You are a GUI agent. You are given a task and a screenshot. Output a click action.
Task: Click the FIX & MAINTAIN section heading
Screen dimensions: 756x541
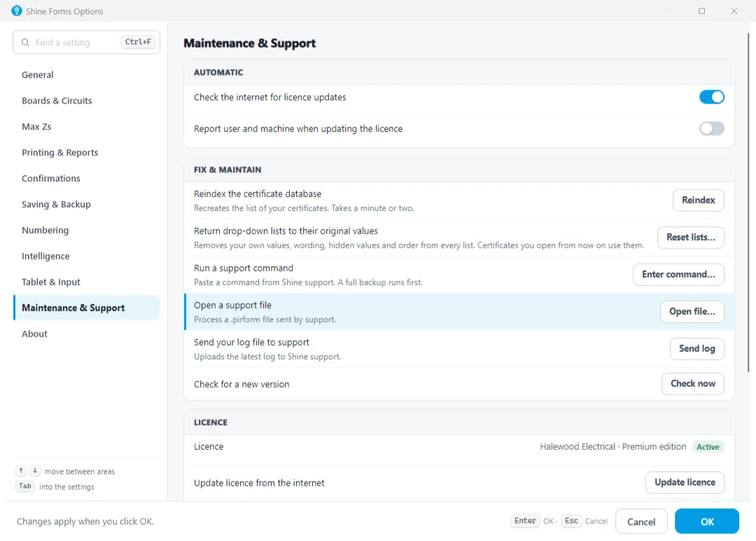(x=227, y=170)
